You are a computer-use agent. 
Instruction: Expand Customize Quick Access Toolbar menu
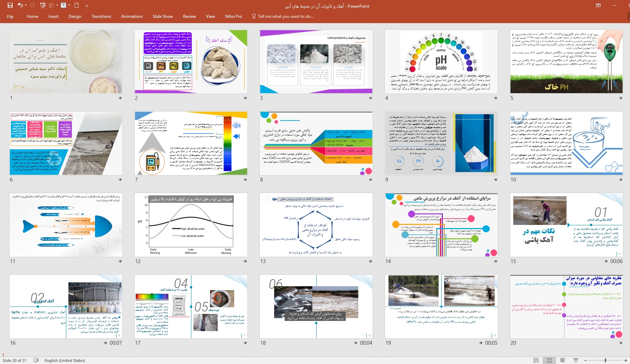coord(87,6)
